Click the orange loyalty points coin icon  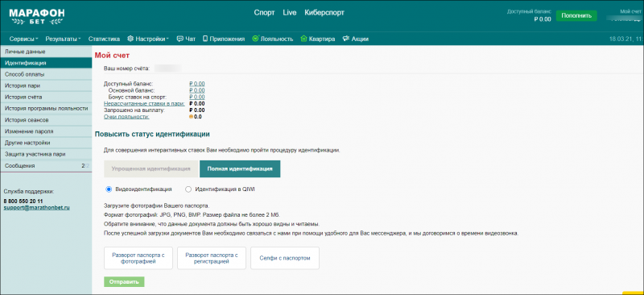click(191, 117)
